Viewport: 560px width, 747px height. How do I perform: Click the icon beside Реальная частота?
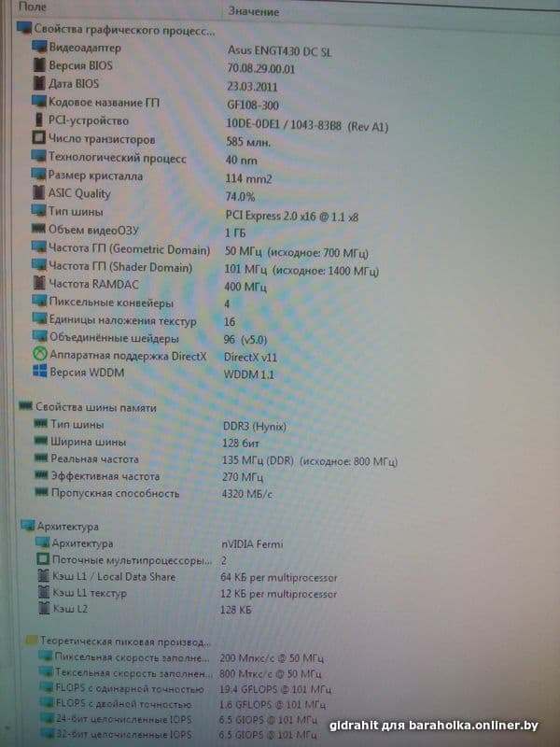[x=41, y=458]
